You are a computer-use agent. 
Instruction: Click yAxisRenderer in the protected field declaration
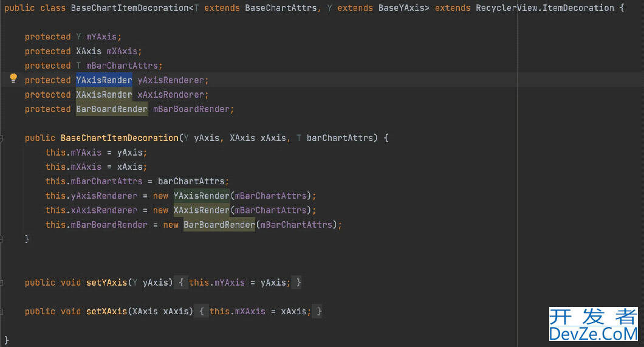171,80
